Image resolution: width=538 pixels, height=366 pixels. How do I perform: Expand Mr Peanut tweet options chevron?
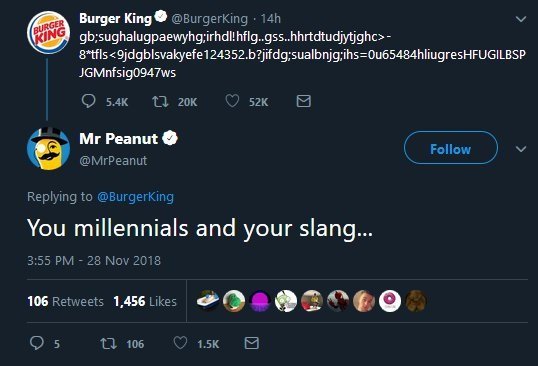tap(521, 149)
